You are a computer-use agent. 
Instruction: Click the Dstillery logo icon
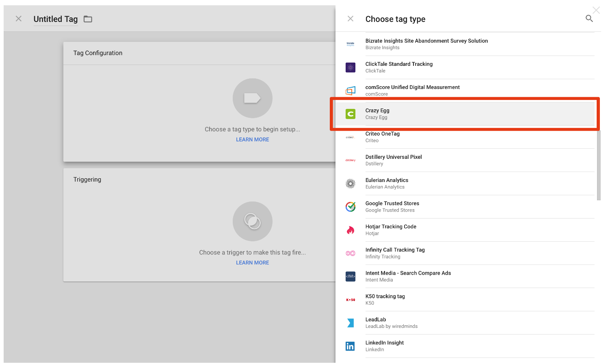[x=351, y=160]
